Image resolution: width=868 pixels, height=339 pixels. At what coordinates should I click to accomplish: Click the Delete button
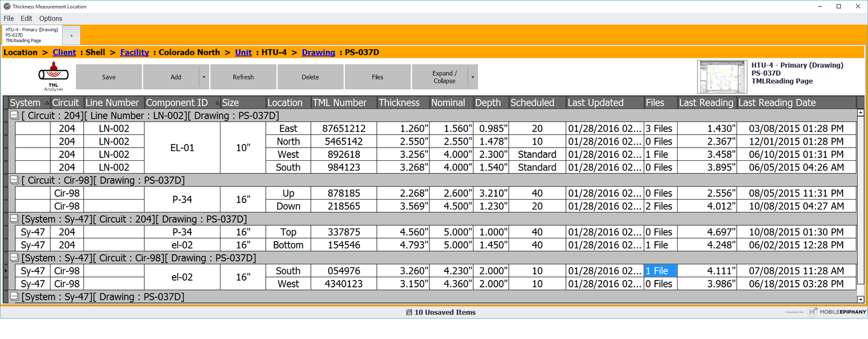[310, 77]
